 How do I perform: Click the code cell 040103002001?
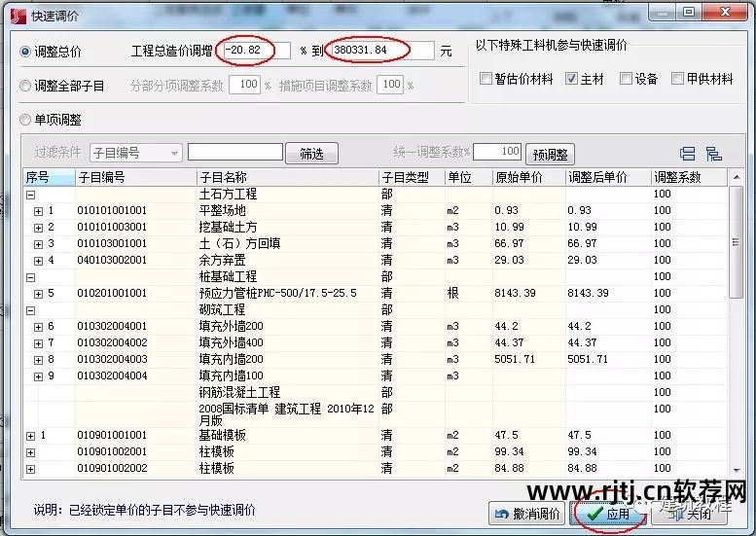[x=136, y=261]
